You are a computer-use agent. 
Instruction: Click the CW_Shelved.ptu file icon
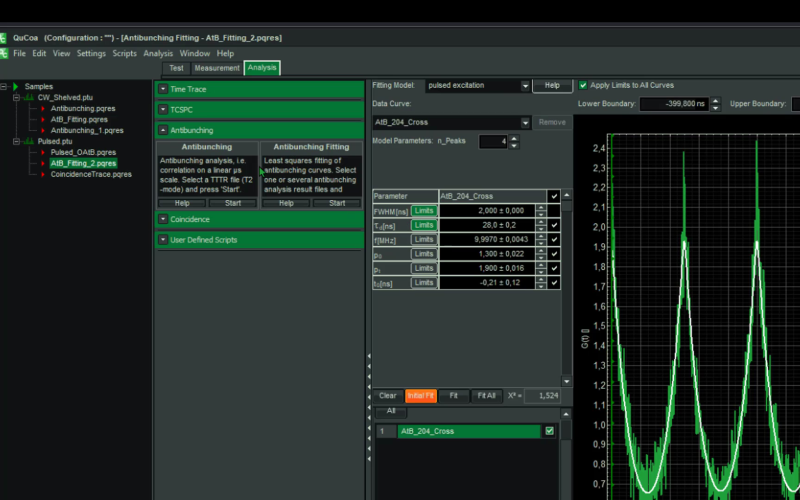(x=29, y=98)
